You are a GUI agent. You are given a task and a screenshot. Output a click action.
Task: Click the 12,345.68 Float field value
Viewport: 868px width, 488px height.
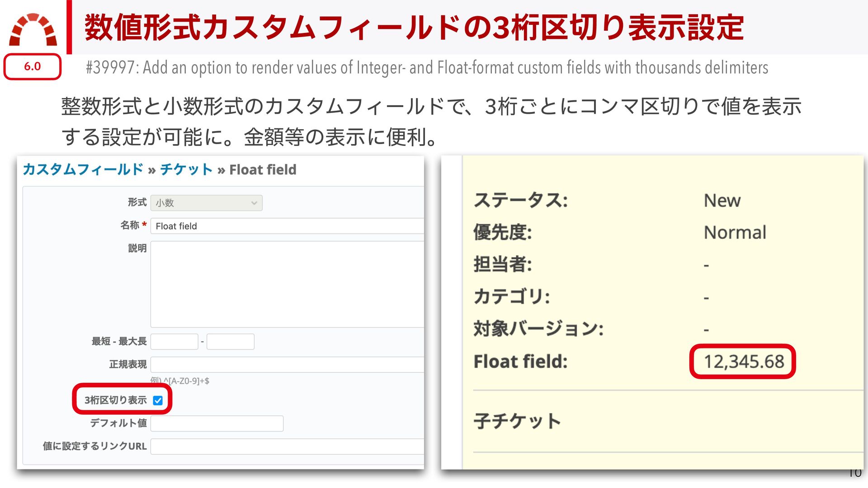744,361
